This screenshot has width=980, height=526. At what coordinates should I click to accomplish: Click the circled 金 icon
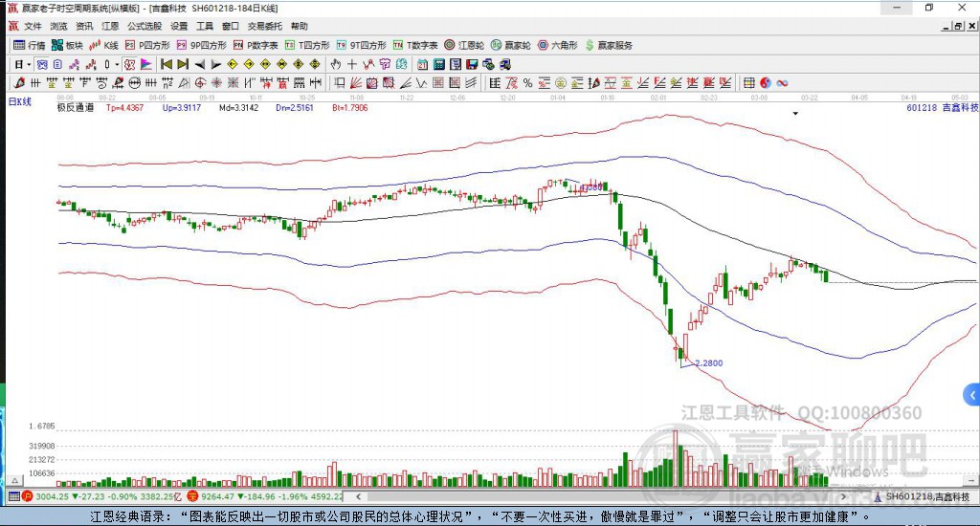[561, 83]
